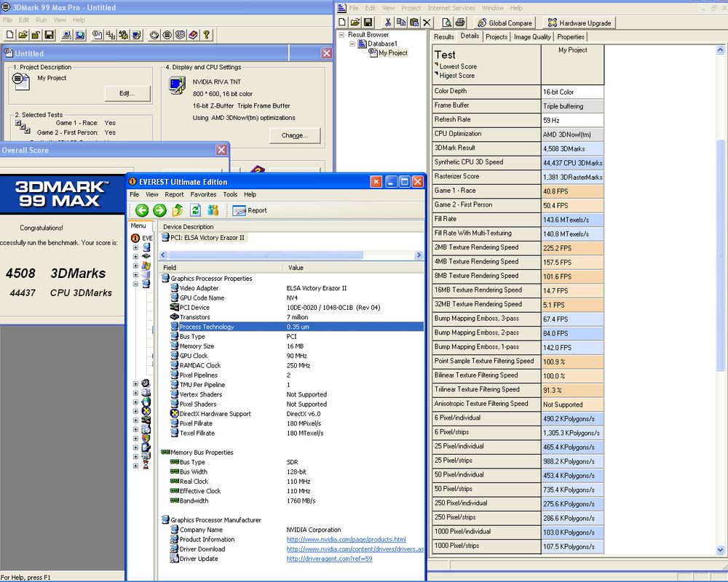This screenshot has width=728, height=582.
Task: Click EVEREST Refresh icon
Action: [195, 210]
